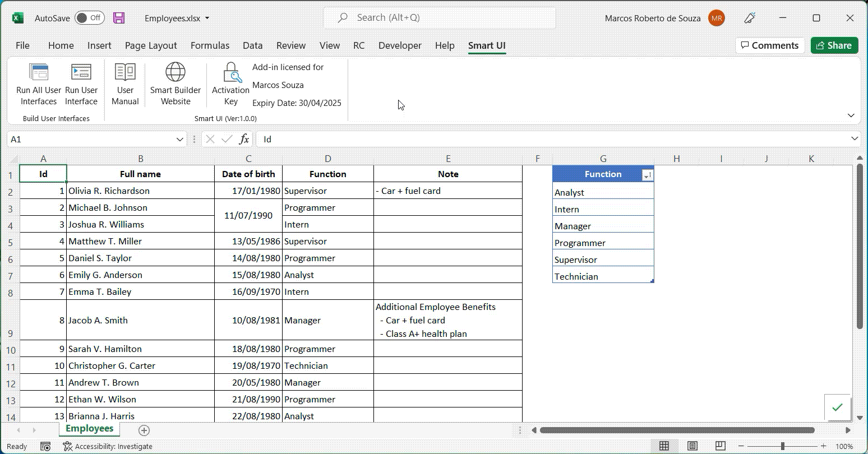Viewport: 868px width, 454px height.
Task: Open the Name Box dropdown
Action: [179, 139]
